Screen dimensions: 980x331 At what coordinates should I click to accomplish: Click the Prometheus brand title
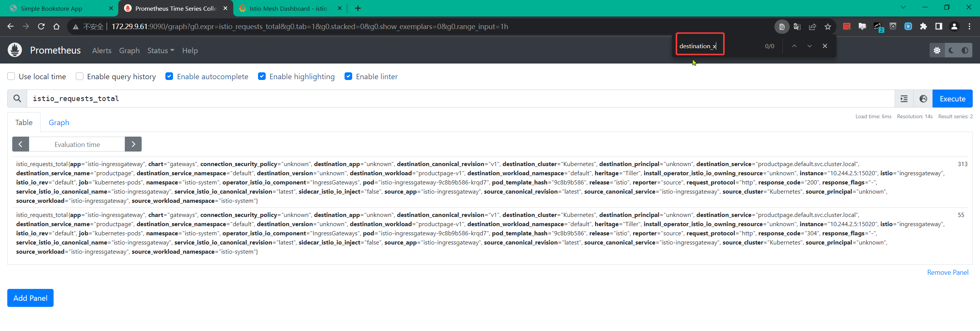point(56,50)
